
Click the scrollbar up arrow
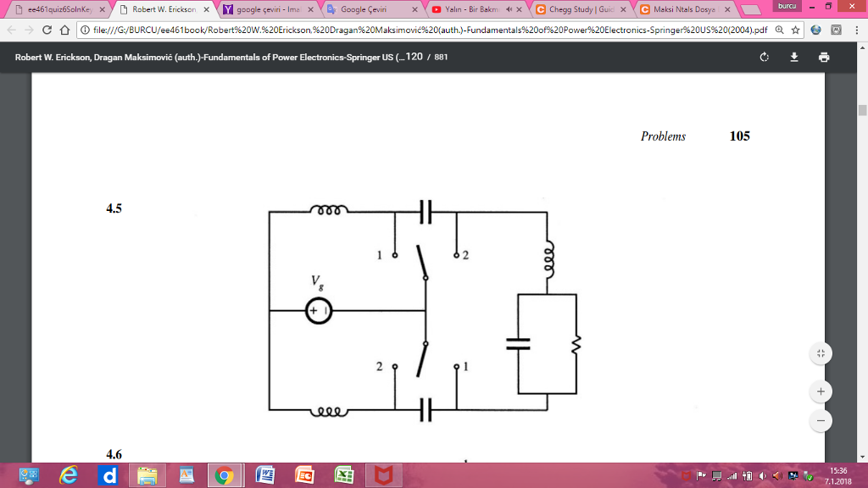click(x=862, y=47)
